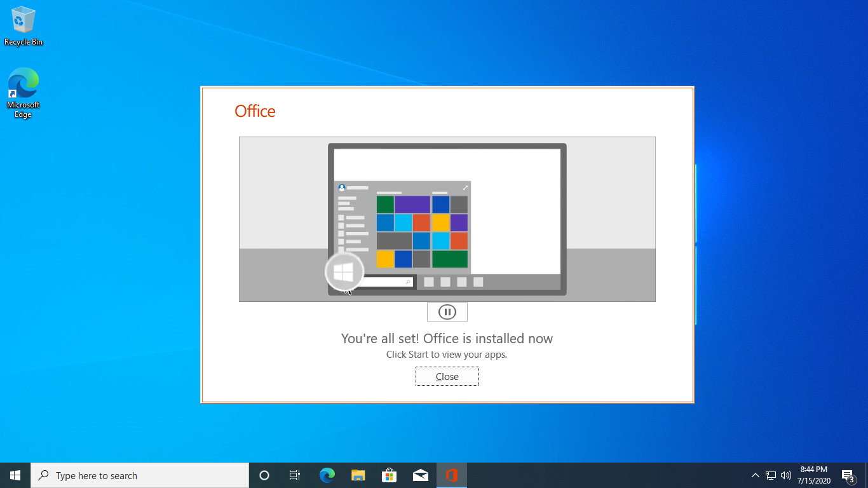Open Cortana from the taskbar

(x=264, y=475)
